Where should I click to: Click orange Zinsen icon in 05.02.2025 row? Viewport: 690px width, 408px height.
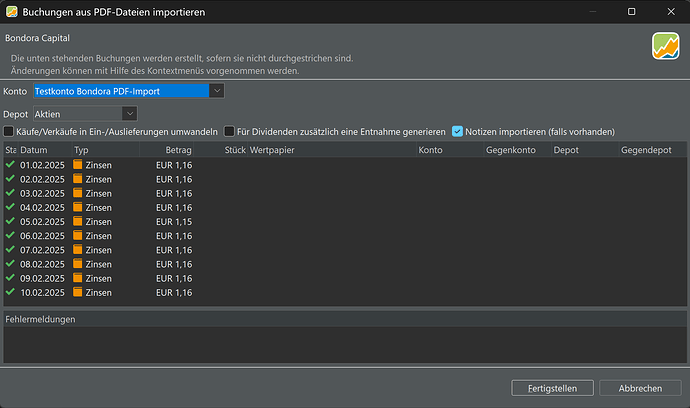pos(78,221)
